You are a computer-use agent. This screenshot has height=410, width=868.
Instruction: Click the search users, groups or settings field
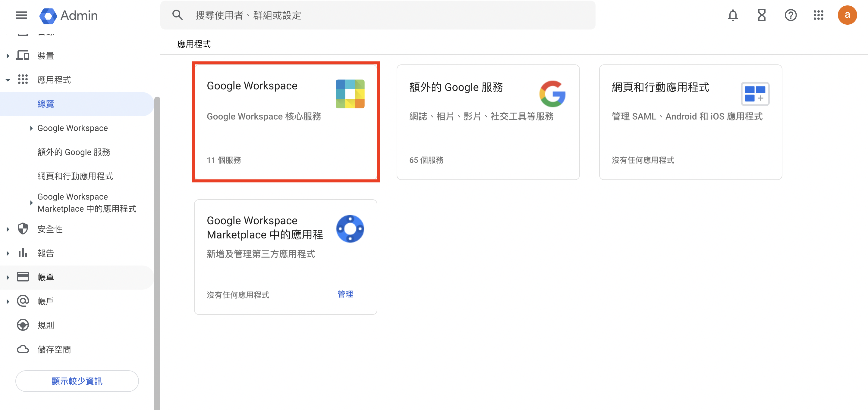[x=378, y=15]
